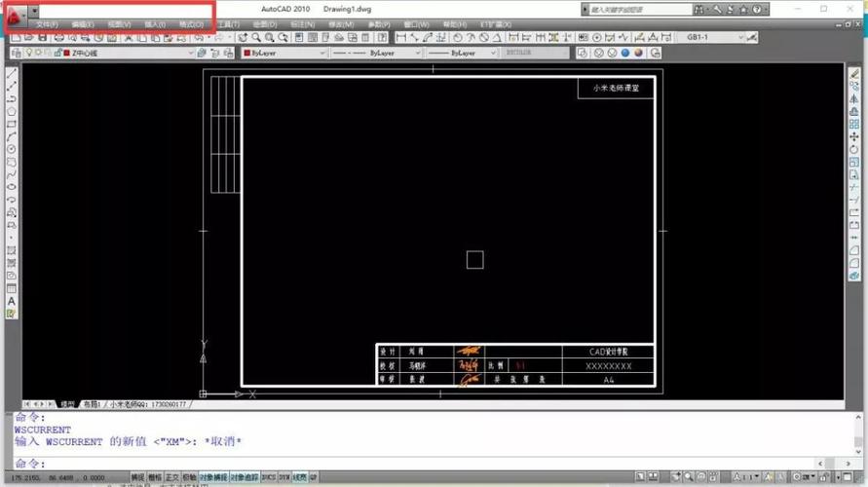Image resolution: width=868 pixels, height=487 pixels.
Task: Select the Circle tool in the Draw toolbar
Action: coord(12,149)
